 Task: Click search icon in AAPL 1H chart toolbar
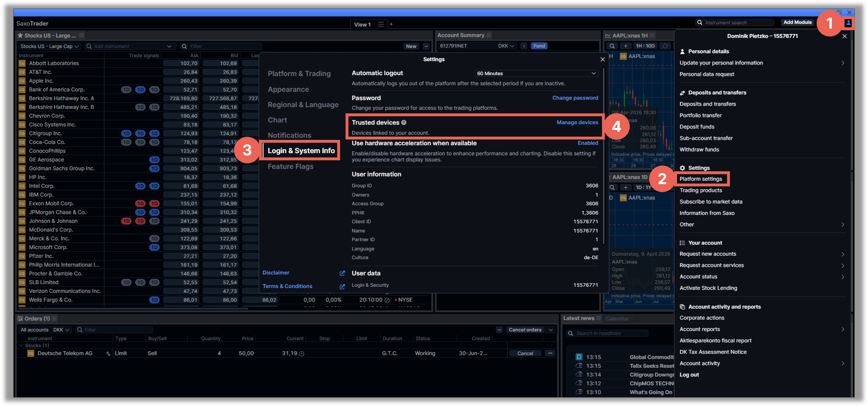point(612,46)
